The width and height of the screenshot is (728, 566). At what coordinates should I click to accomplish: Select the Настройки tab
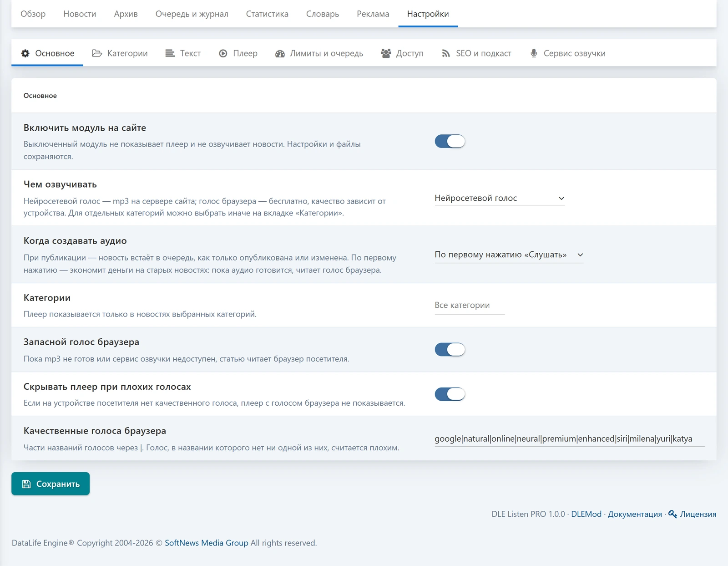pyautogui.click(x=428, y=14)
